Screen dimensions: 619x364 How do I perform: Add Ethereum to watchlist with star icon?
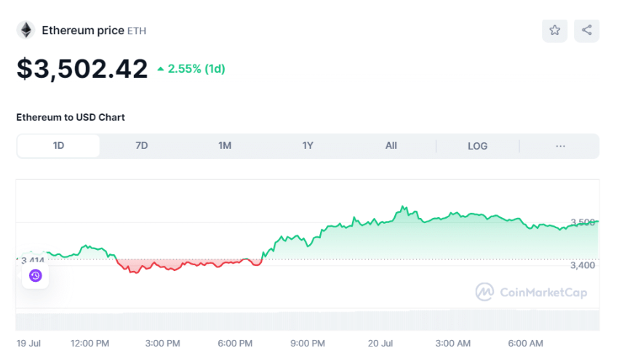point(554,31)
